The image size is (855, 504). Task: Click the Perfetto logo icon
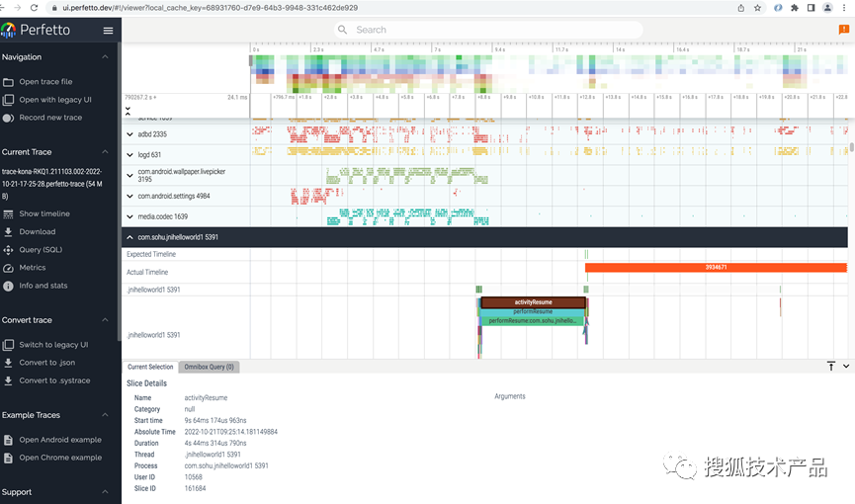pos(8,30)
